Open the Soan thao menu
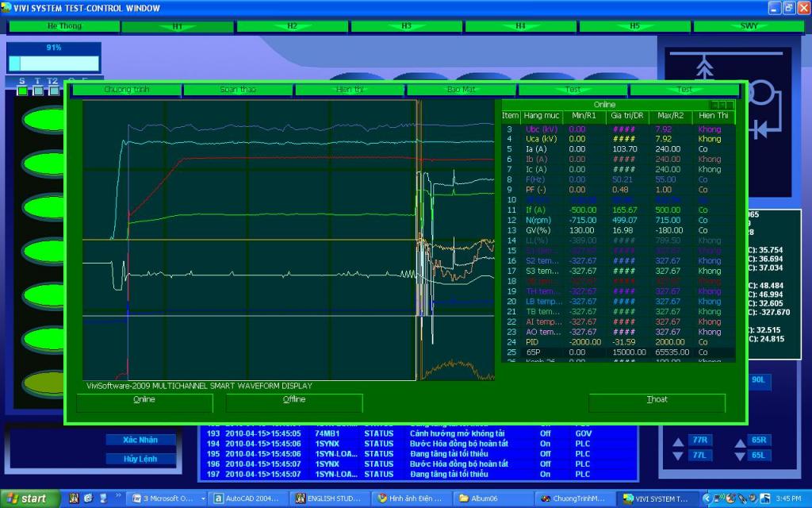Viewport: 812px width, 508px height. coord(238,90)
